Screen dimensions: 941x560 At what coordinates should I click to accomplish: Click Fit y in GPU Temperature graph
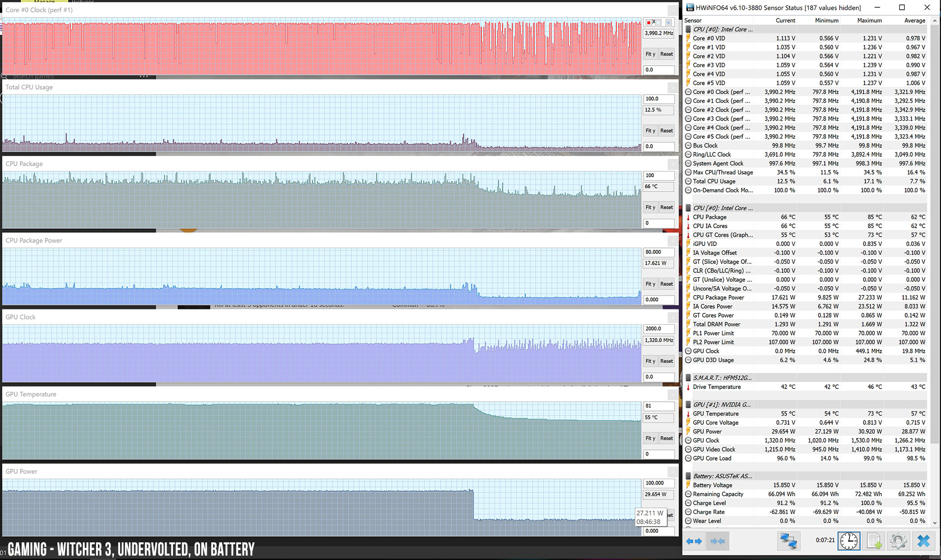point(650,438)
